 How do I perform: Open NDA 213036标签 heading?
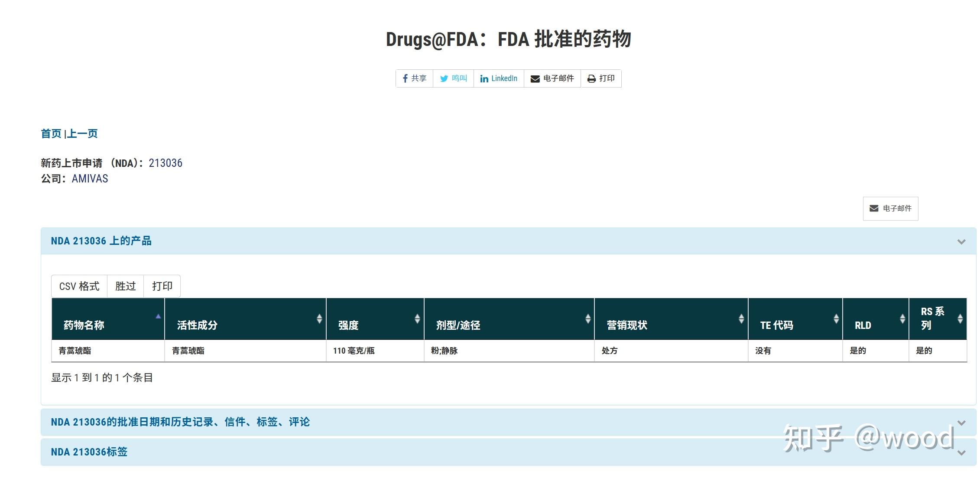tap(89, 452)
